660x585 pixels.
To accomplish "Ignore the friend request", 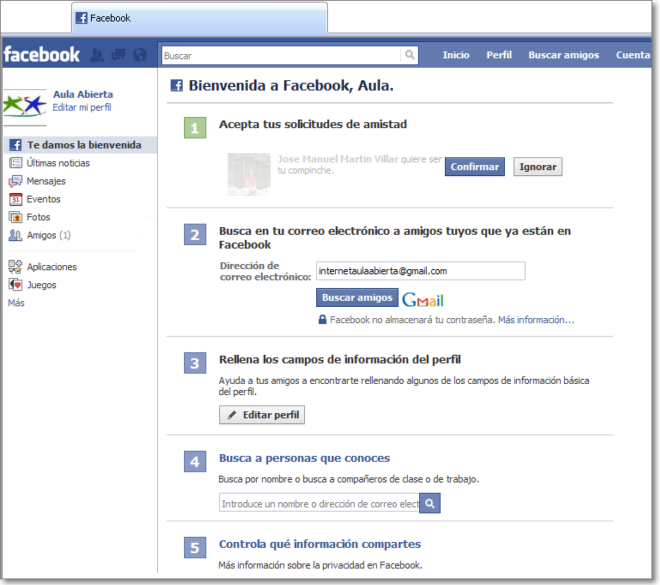I will click(x=538, y=167).
